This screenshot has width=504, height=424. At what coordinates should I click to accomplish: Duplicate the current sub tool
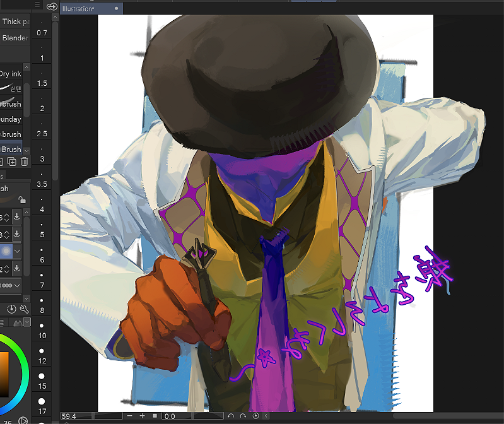(12, 162)
